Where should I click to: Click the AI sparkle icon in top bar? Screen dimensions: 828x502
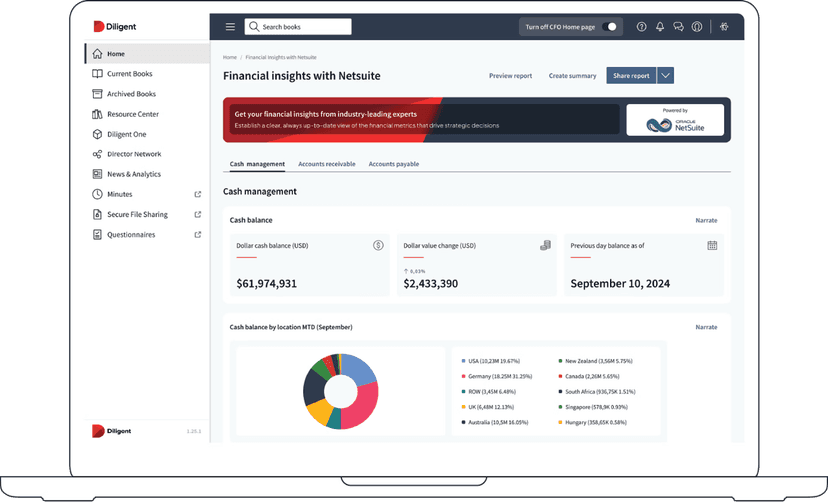point(724,26)
